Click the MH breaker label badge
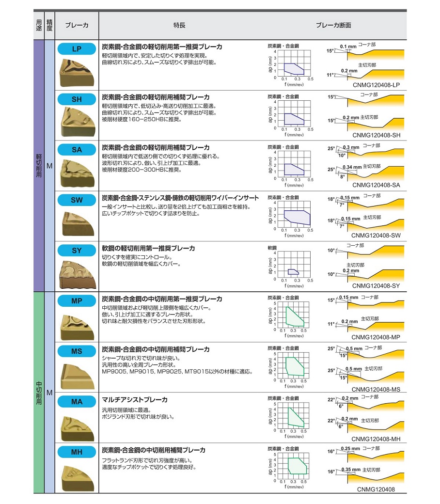Screen dimensions: 440x504 pos(77,452)
